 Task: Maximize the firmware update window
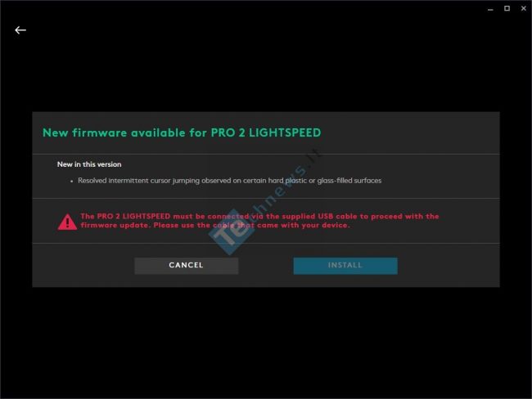(x=507, y=8)
